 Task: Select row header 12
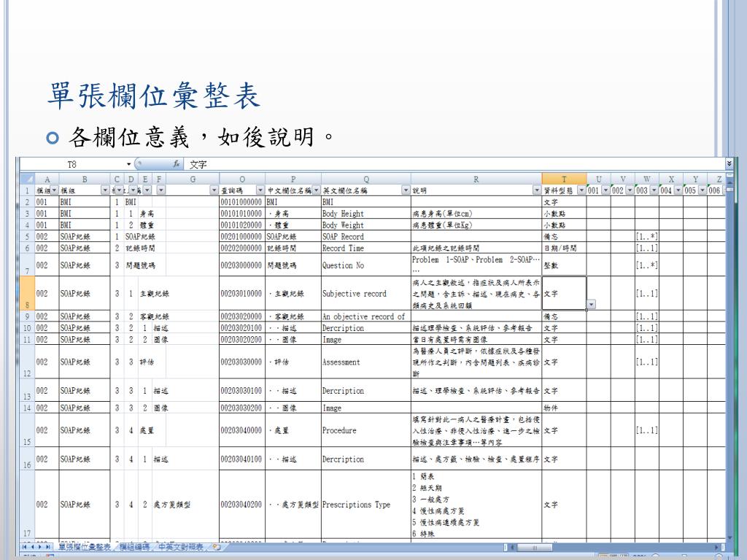tap(27, 362)
